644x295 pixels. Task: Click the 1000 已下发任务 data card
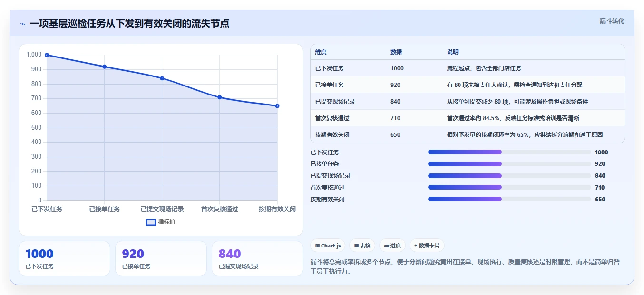64,258
